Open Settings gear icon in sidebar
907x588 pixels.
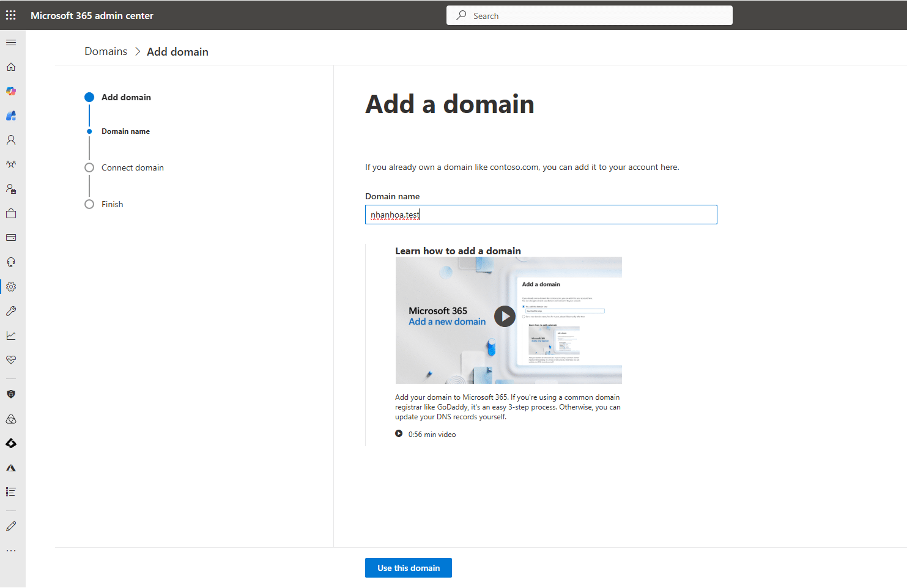click(11, 287)
